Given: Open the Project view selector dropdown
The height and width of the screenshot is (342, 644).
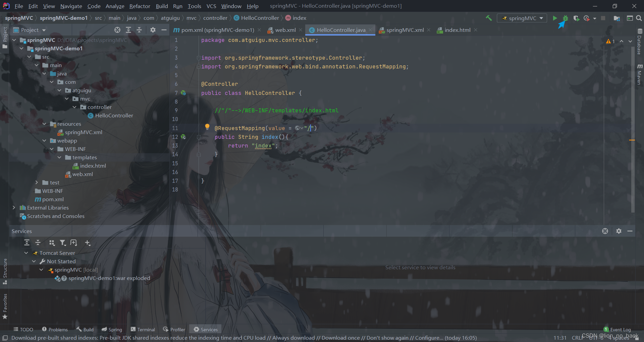Looking at the screenshot, I should [x=30, y=30].
